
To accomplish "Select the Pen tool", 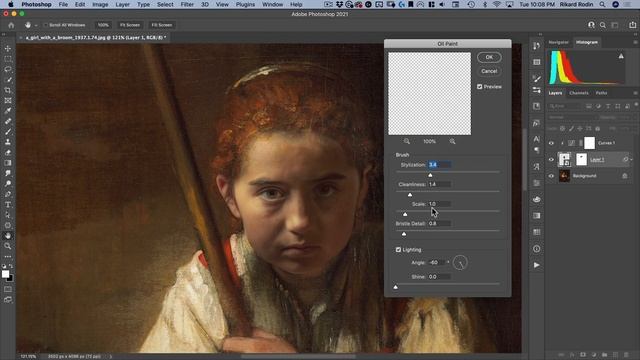I will point(8,194).
